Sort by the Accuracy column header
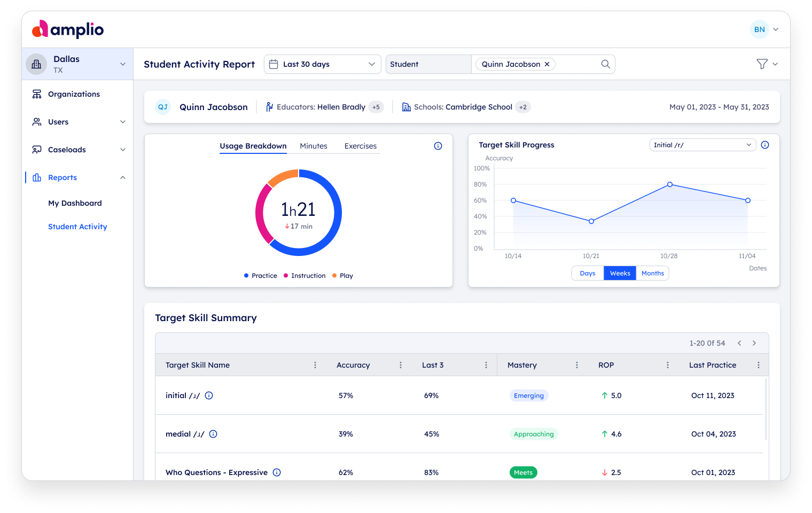 coord(353,365)
